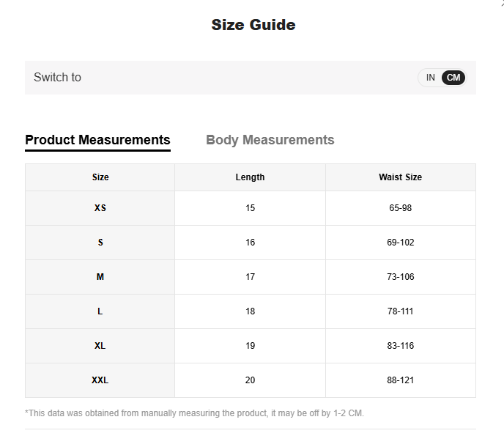The width and height of the screenshot is (504, 436).
Task: Switch units to IN
Action: [x=431, y=78]
